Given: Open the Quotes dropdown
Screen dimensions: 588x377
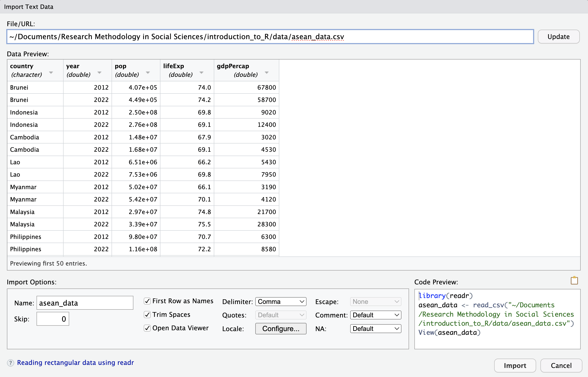Looking at the screenshot, I should tap(281, 315).
